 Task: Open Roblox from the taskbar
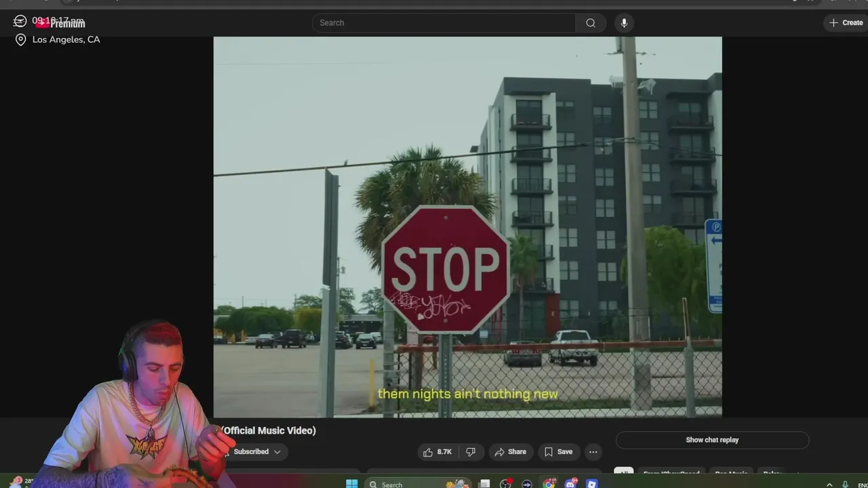[592, 484]
